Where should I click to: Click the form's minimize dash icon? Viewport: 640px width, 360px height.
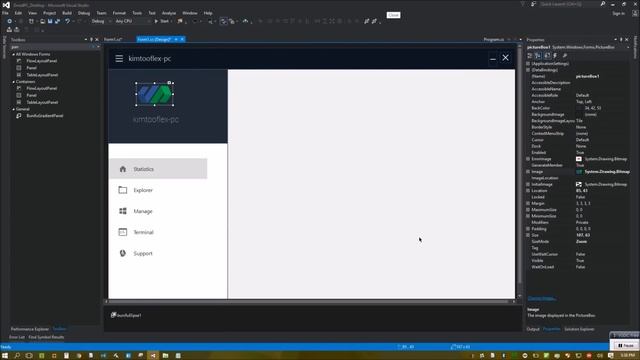(493, 58)
